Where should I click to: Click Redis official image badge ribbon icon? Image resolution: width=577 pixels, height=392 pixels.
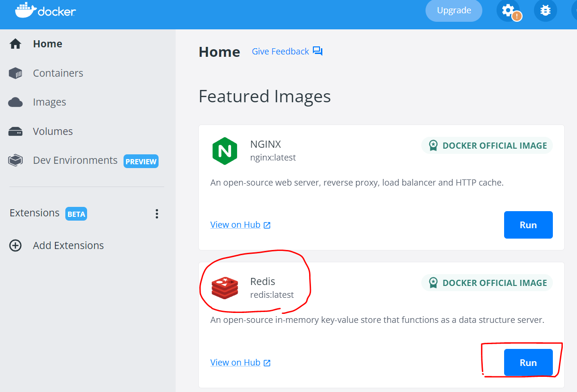[433, 283]
